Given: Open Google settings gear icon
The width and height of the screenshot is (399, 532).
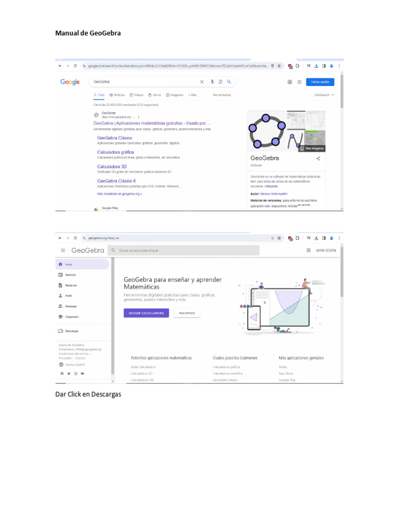Looking at the screenshot, I should click(289, 82).
